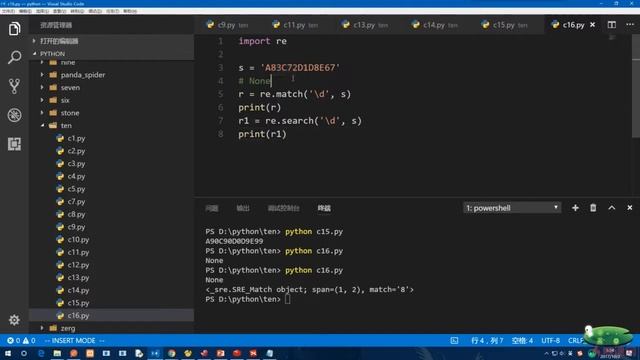640x360 pixels.
Task: Switch to the c14.py tab
Action: 435,25
